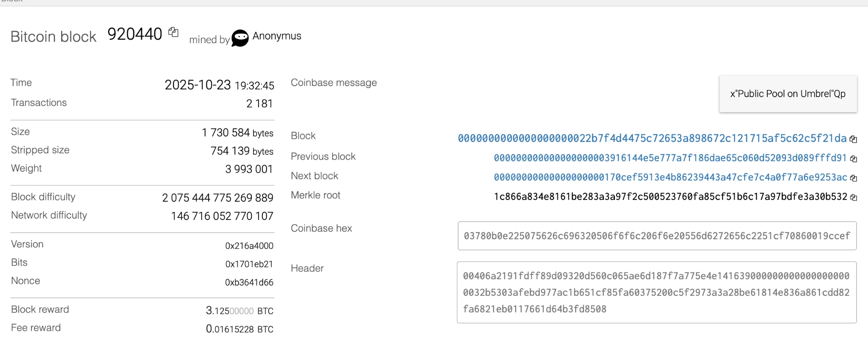
Task: Click inside the Coinbase hex field
Action: [x=657, y=236]
